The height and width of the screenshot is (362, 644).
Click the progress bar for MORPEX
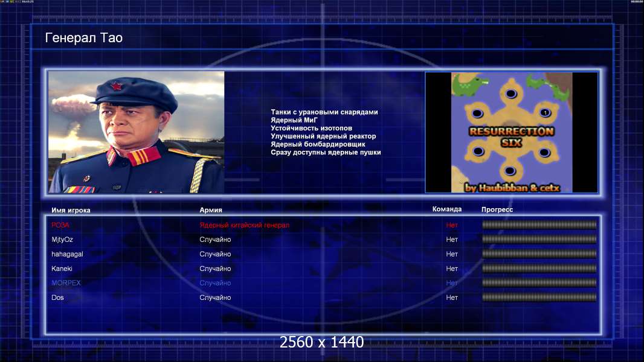click(539, 283)
